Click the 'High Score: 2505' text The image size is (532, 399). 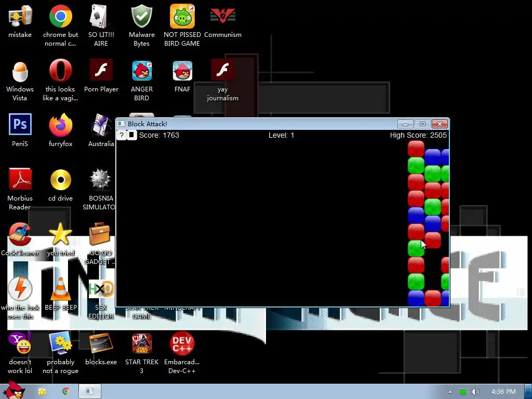[418, 135]
